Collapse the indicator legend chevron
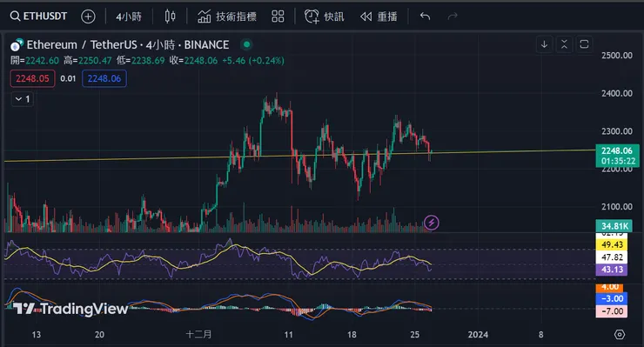The height and width of the screenshot is (347, 644). click(22, 99)
